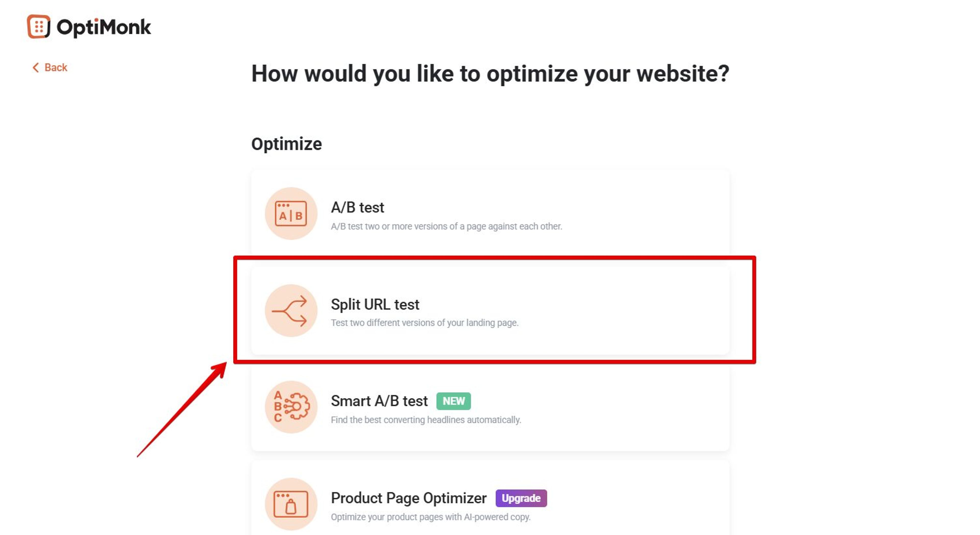Click the green NEW badge
This screenshot has width=980, height=535.
454,401
